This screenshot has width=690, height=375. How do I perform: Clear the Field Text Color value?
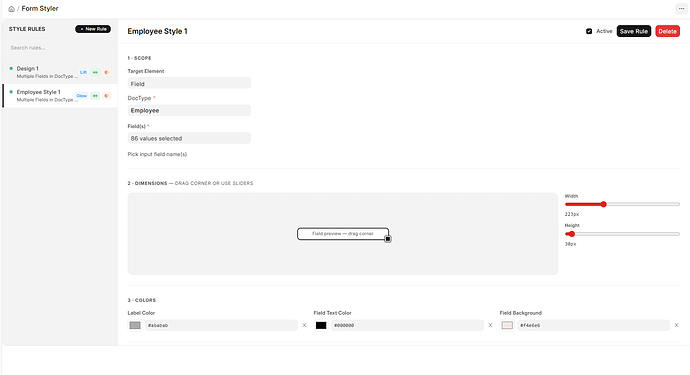(x=490, y=325)
